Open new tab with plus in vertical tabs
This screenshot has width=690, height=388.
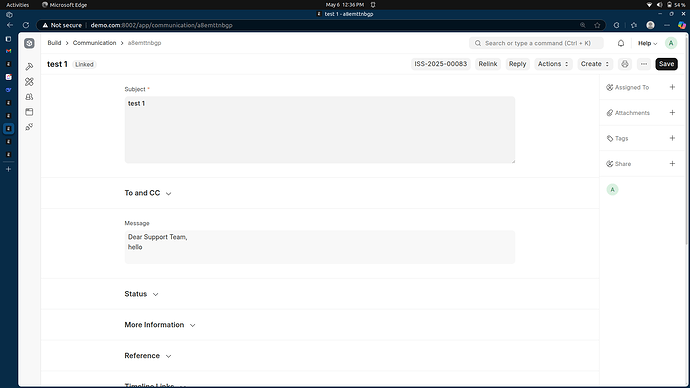click(8, 169)
